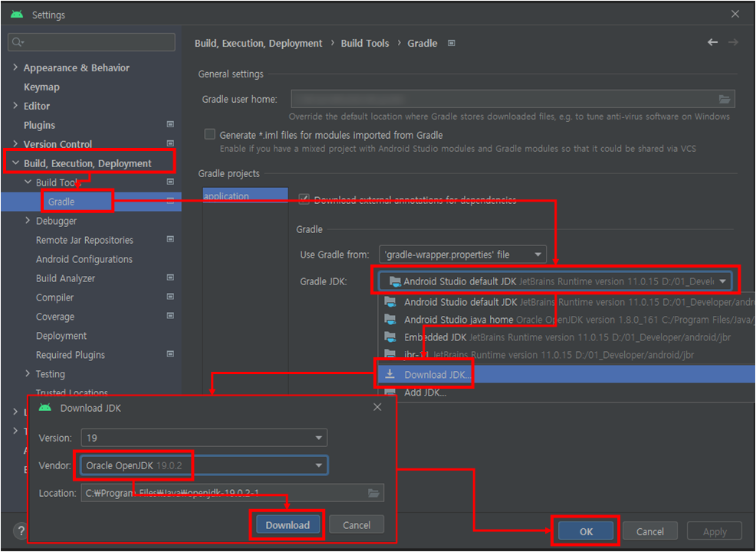
Task: Select the application Gradle project
Action: point(245,195)
